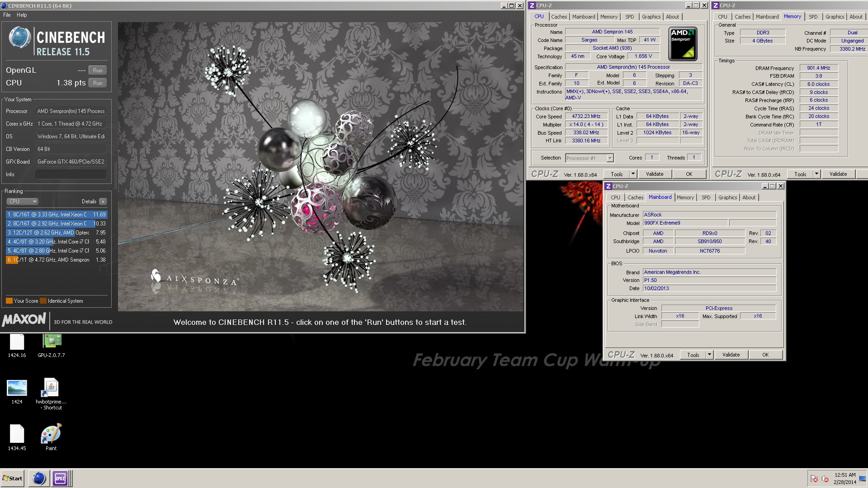Viewport: 868px width, 488px height.
Task: Select the 12C/12T @ 2.62 GHz Opteron row
Action: [x=57, y=233]
